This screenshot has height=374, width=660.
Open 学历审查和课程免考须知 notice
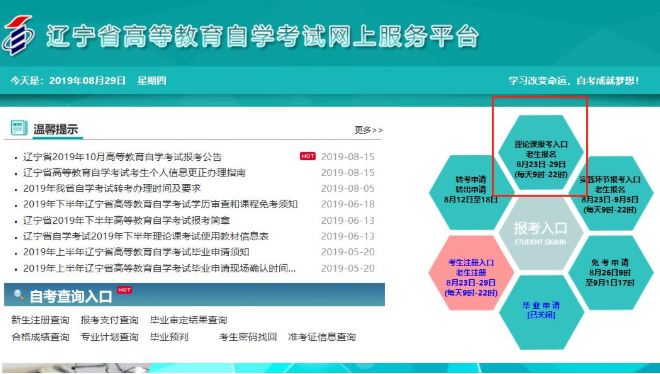[x=160, y=204]
